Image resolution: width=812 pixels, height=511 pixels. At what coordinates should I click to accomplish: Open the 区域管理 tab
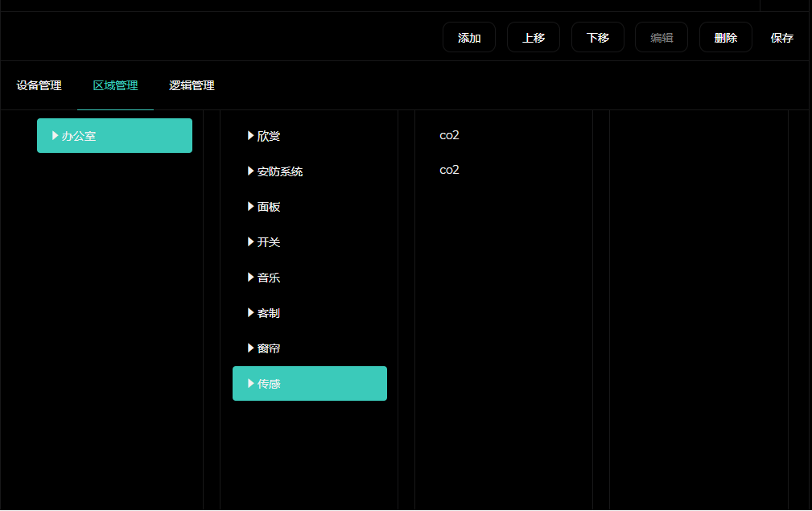coord(115,85)
